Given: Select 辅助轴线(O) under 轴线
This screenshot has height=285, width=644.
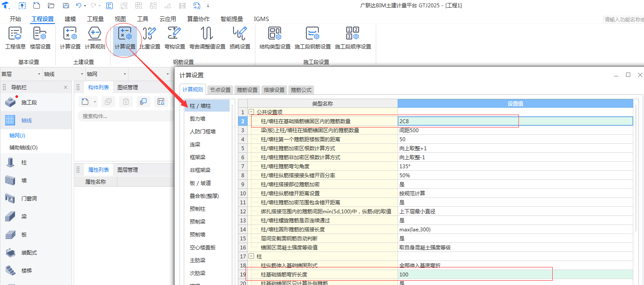Looking at the screenshot, I should click(x=24, y=148).
